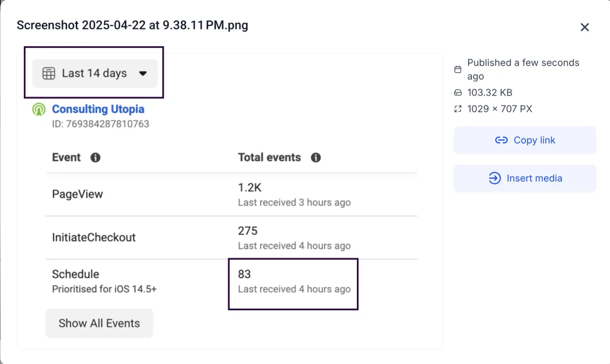Click the calendar icon in date selector
The image size is (610, 364).
pos(49,73)
